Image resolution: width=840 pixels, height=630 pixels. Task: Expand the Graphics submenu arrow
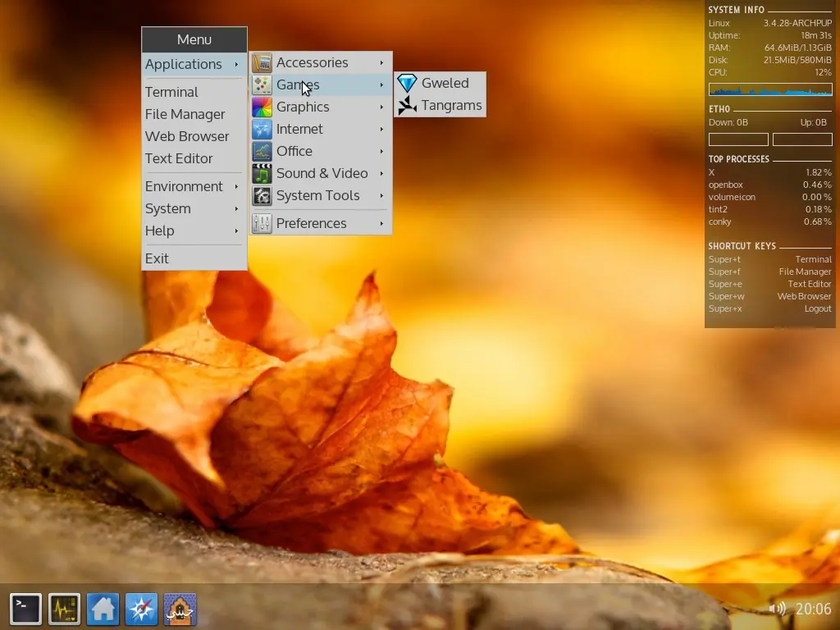pyautogui.click(x=381, y=107)
